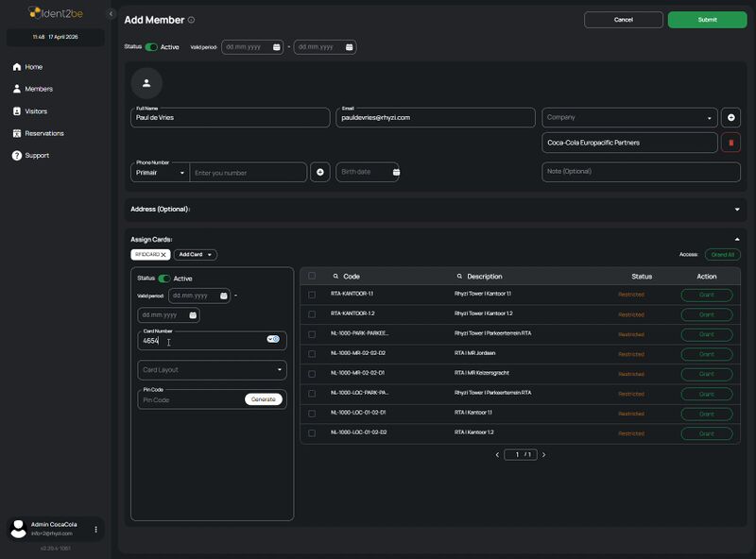The image size is (756, 559).
Task: Remove the RFIDCARD chip using its X
Action: 163,255
